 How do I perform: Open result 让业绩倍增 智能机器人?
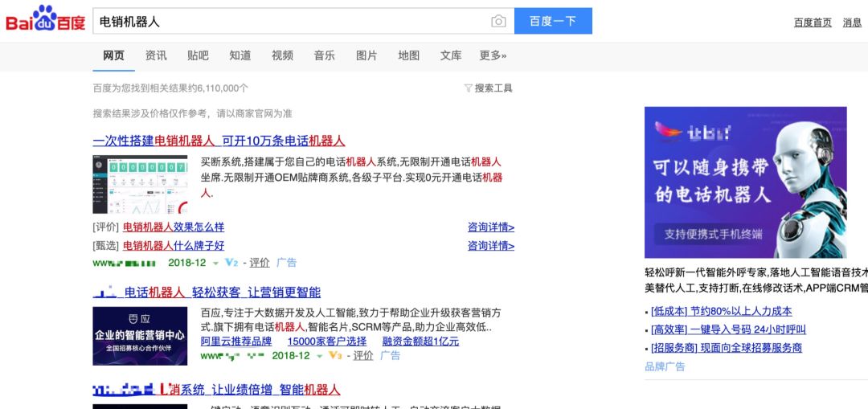pyautogui.click(x=216, y=390)
